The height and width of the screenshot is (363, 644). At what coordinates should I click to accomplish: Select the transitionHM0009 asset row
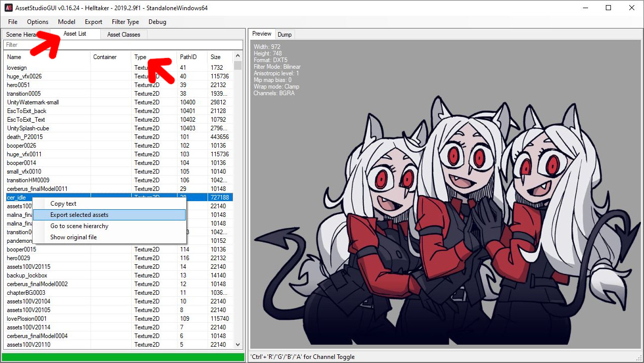119,180
